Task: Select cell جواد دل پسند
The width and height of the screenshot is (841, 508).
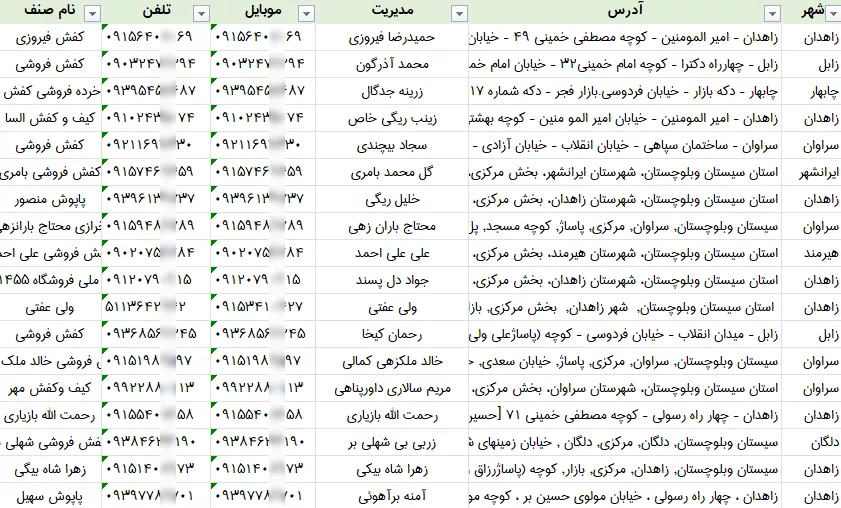Action: (392, 281)
